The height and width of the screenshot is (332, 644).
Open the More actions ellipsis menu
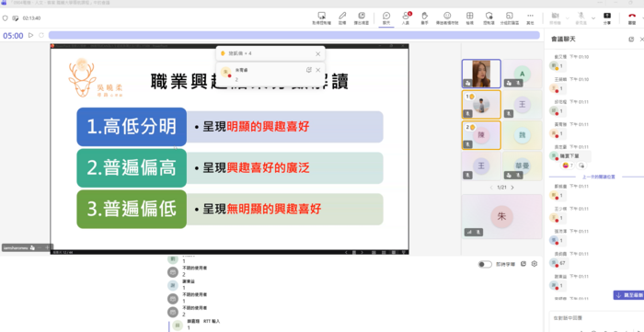pos(530,18)
